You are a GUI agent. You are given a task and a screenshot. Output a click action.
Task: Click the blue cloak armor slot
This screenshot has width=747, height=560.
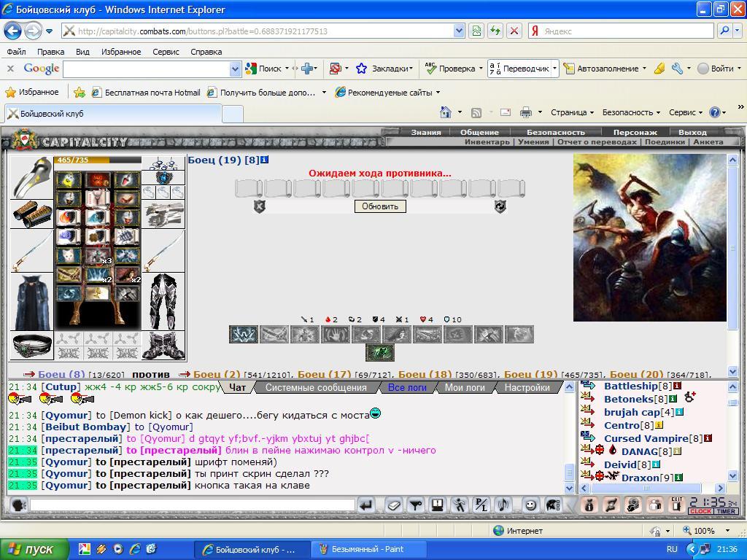31,302
